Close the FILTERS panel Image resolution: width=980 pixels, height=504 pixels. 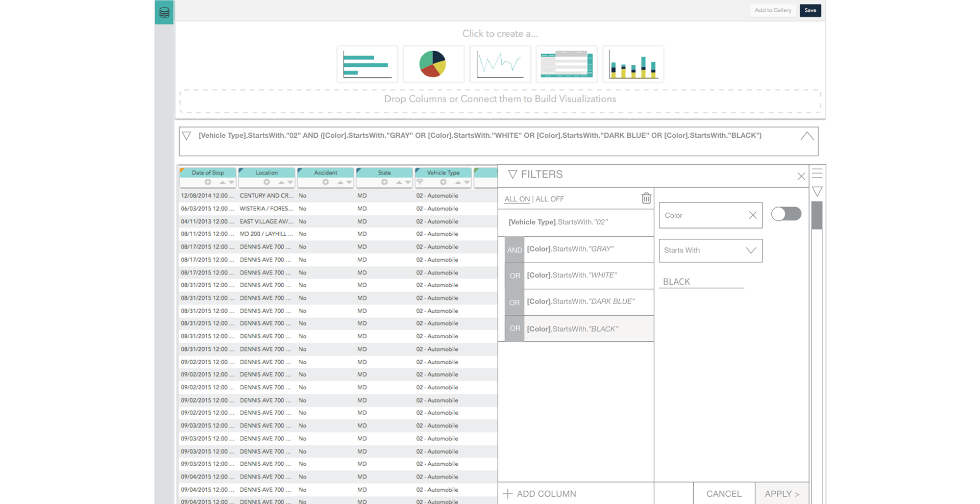801,177
